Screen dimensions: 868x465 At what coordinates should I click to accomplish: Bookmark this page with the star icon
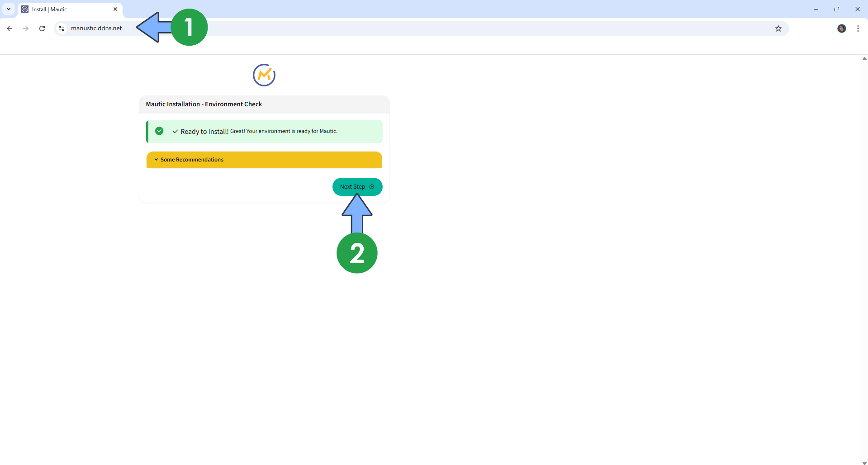(x=778, y=28)
